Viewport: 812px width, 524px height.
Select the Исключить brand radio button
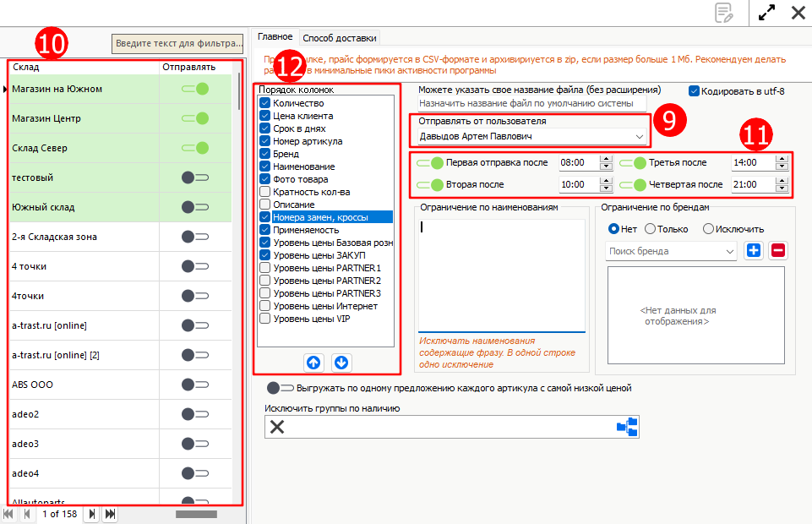709,229
